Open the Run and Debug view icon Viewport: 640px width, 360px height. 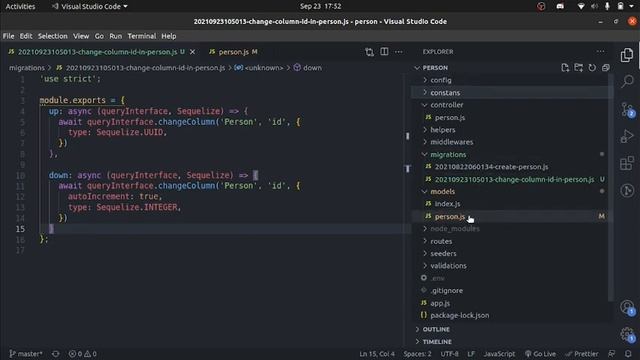627,136
